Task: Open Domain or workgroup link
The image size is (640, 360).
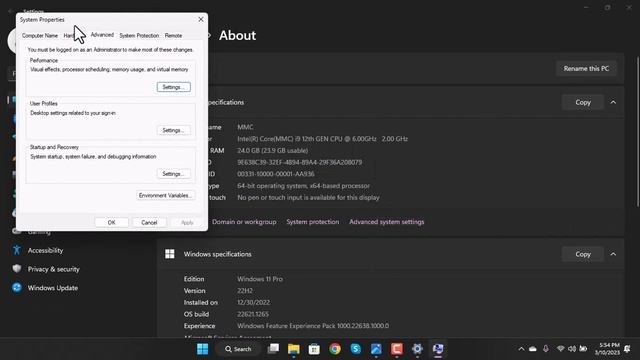Action: (244, 222)
